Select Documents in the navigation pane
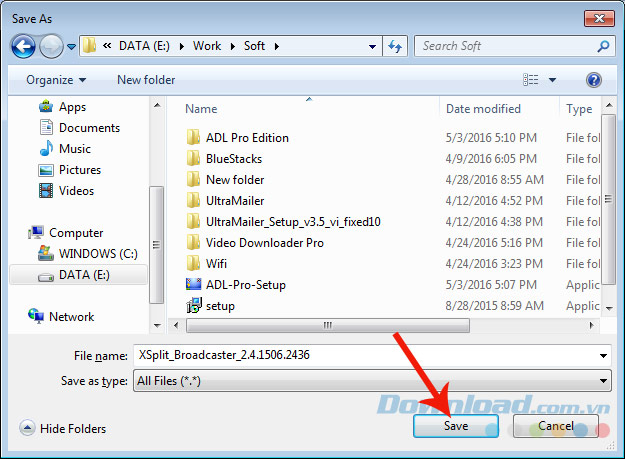625x459 pixels. point(89,128)
